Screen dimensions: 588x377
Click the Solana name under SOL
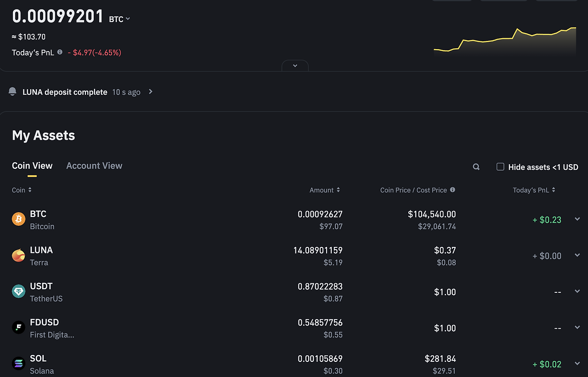(42, 371)
